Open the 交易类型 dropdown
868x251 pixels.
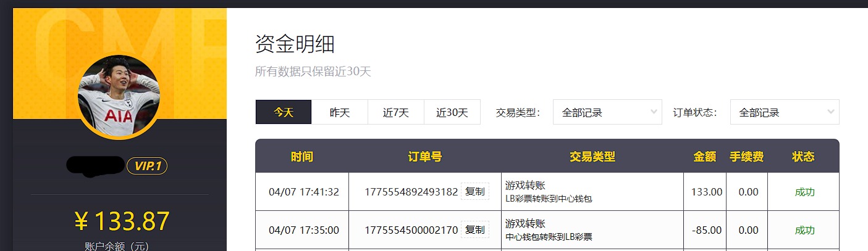pyautogui.click(x=607, y=112)
